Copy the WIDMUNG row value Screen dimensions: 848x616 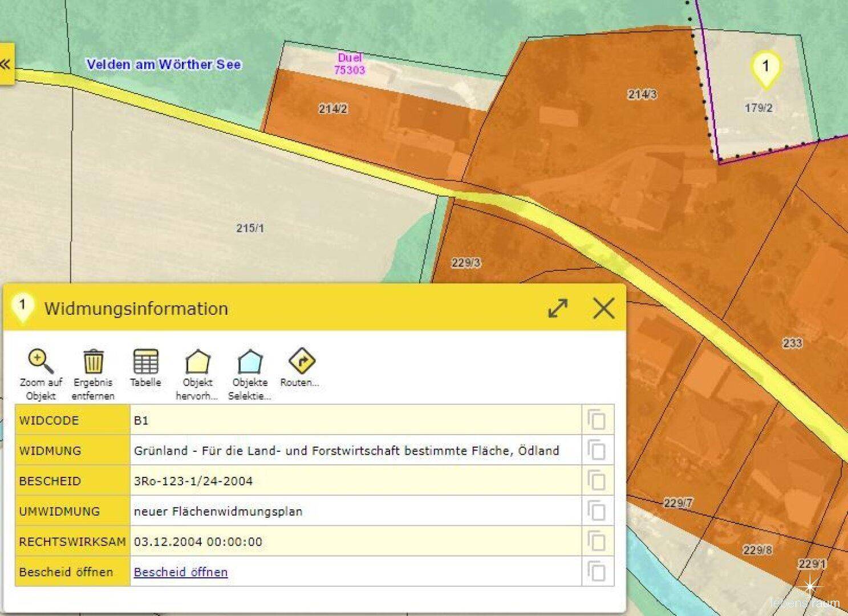(597, 451)
